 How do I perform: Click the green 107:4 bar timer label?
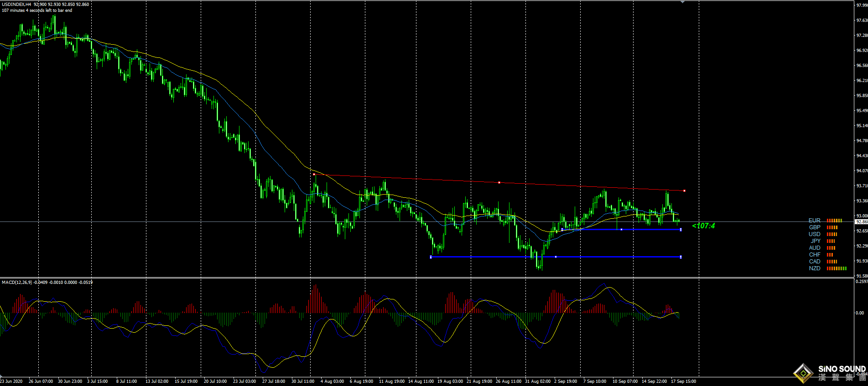click(x=703, y=226)
